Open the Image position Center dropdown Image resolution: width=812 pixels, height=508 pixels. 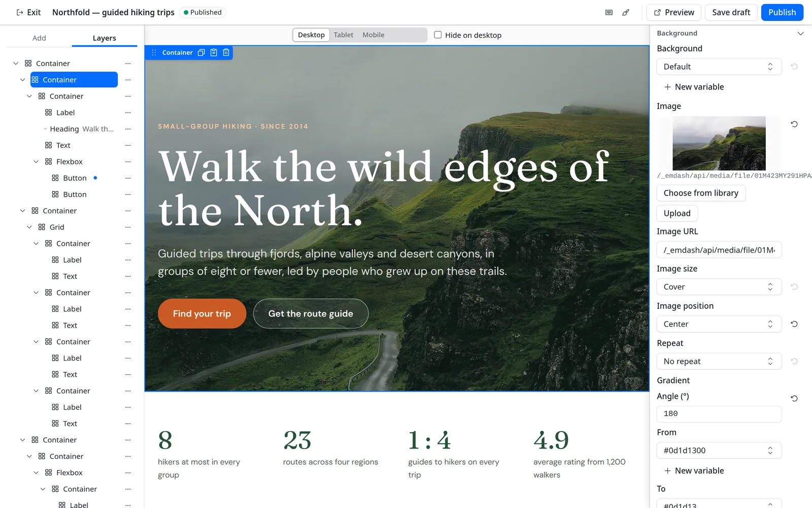(x=719, y=324)
